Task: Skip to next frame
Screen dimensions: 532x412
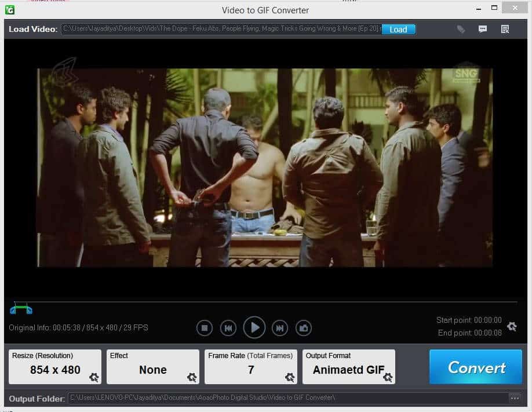Action: pos(279,328)
